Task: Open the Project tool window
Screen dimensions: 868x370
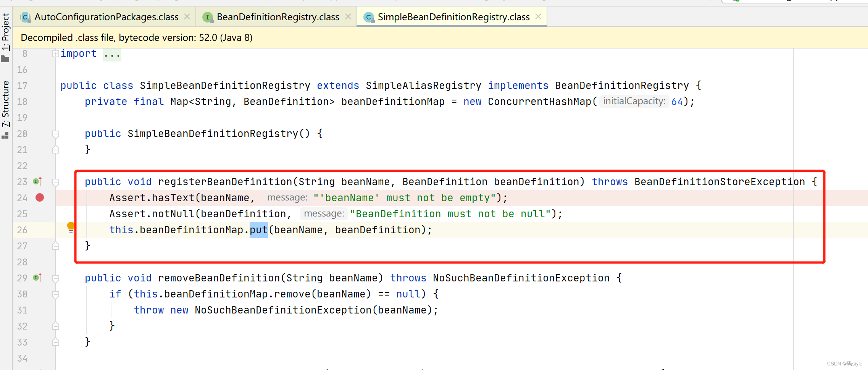Action: point(5,37)
